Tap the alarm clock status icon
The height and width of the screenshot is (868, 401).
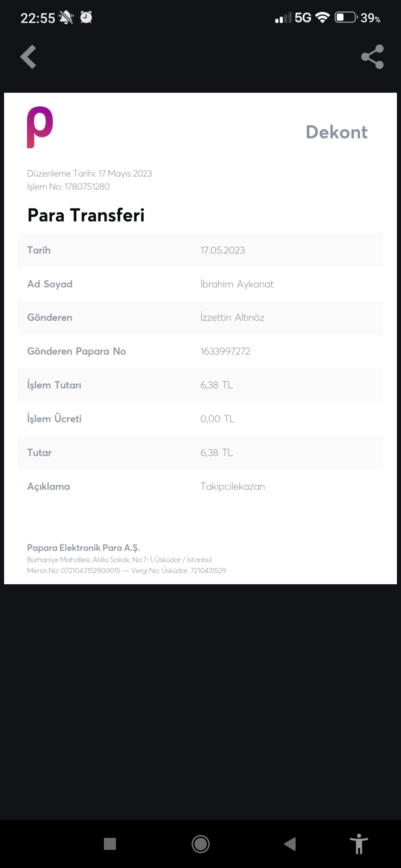point(86,17)
